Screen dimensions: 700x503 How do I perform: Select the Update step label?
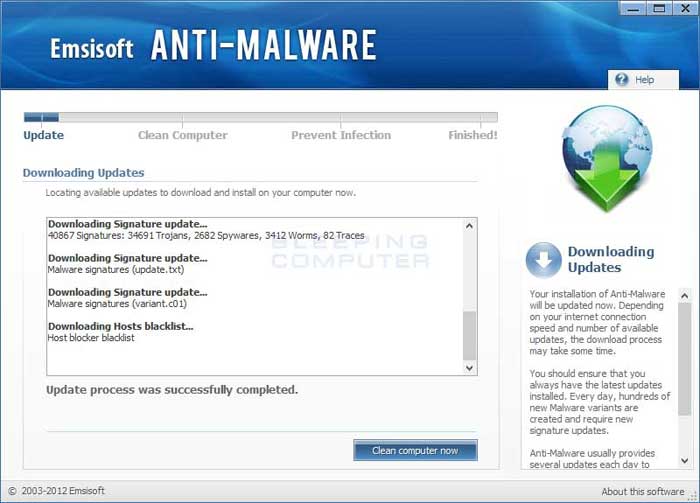click(x=43, y=135)
